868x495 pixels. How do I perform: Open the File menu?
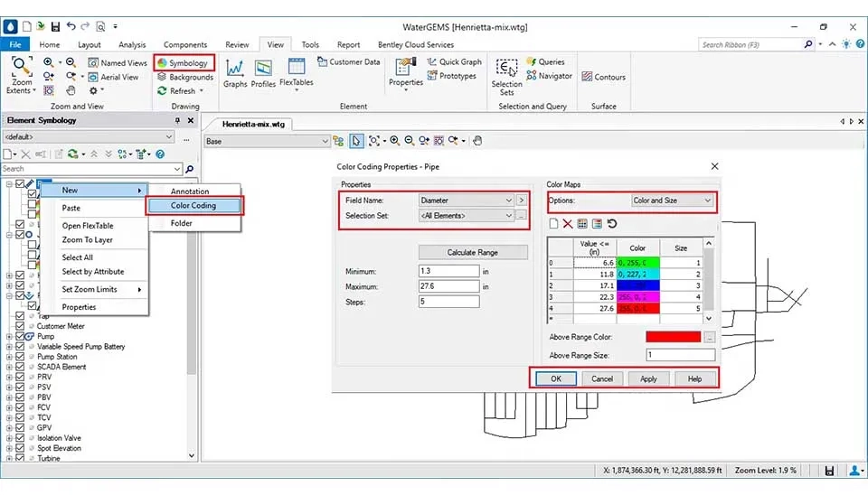click(x=15, y=45)
